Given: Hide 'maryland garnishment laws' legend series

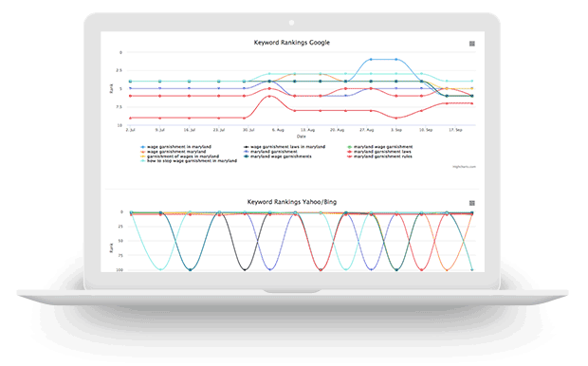Looking at the screenshot, I should coord(379,152).
